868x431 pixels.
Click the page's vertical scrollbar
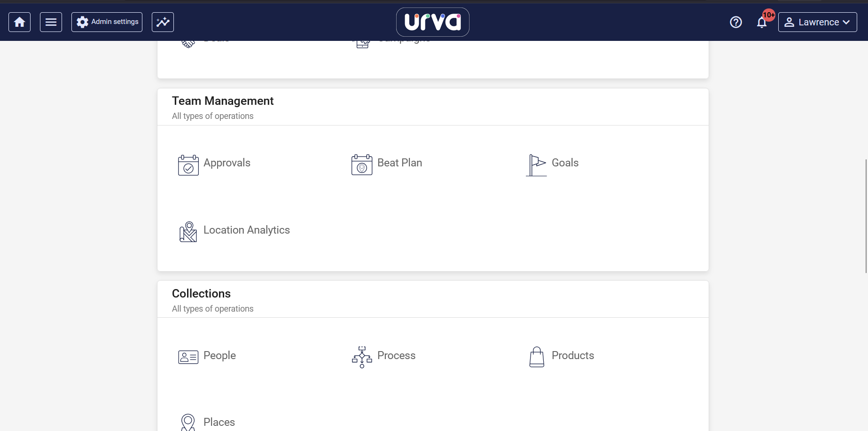[x=866, y=216]
